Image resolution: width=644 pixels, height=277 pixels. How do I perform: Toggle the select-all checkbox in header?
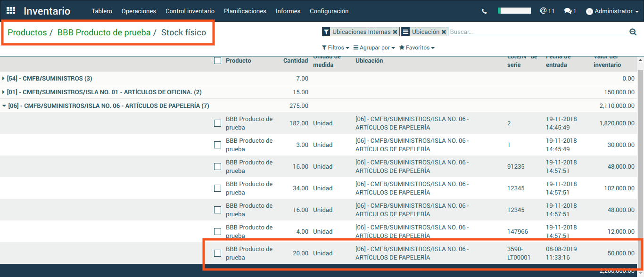tap(217, 60)
